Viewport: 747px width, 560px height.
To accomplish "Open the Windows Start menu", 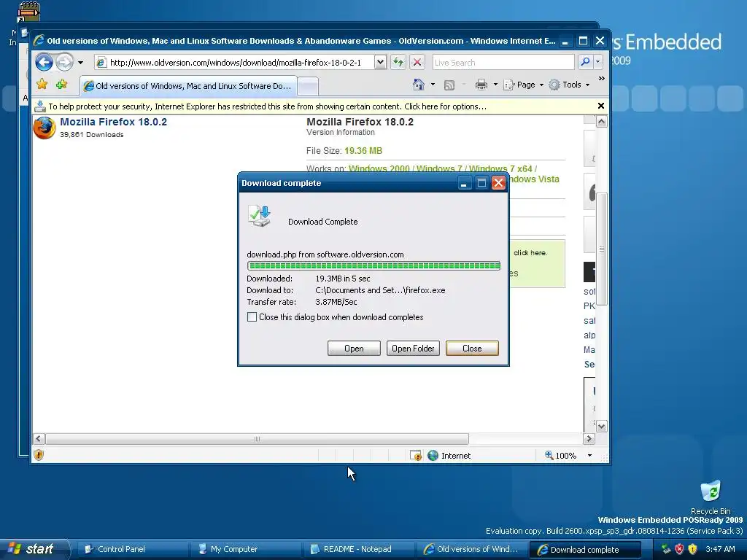I will [34, 549].
